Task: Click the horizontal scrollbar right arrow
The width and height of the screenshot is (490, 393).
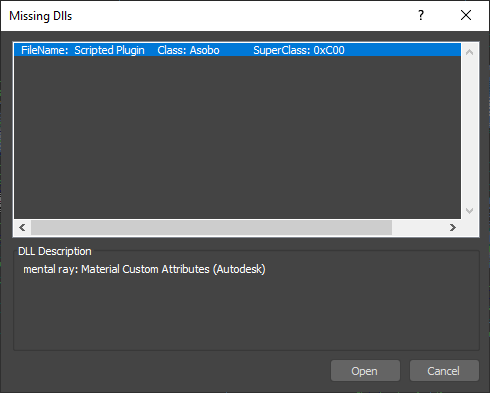Action: tap(452, 227)
